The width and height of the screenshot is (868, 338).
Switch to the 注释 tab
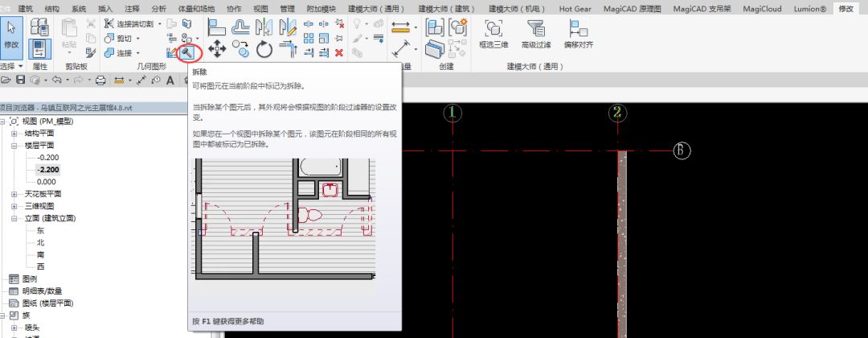(x=132, y=9)
